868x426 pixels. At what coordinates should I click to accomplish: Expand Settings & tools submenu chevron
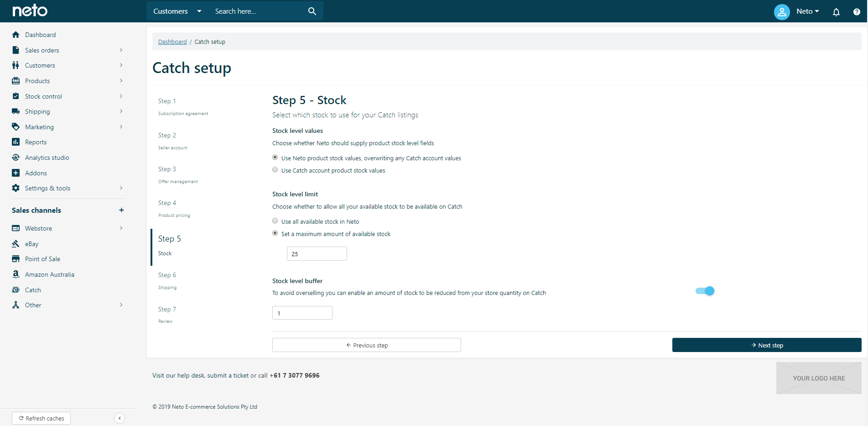pos(121,188)
